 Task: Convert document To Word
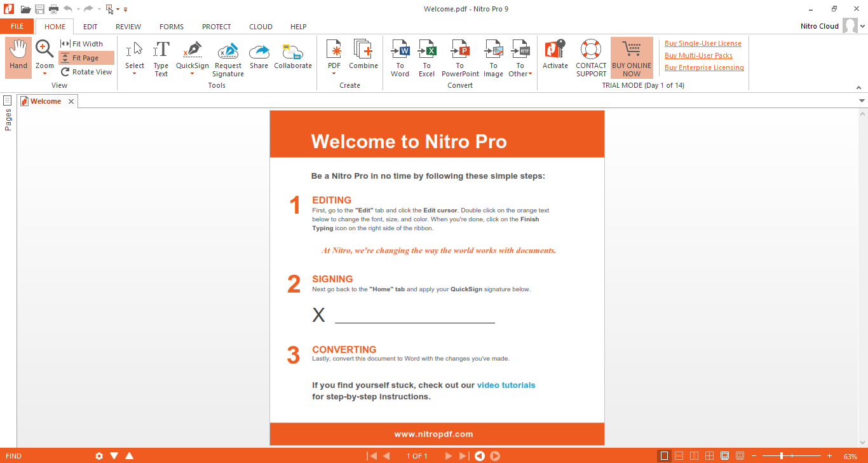(x=400, y=59)
